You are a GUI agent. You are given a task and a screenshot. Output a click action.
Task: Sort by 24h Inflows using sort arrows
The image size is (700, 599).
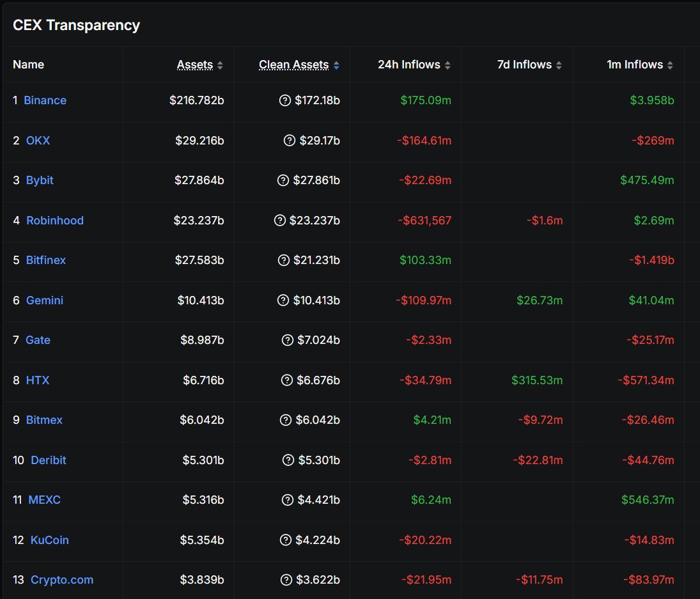tap(447, 65)
